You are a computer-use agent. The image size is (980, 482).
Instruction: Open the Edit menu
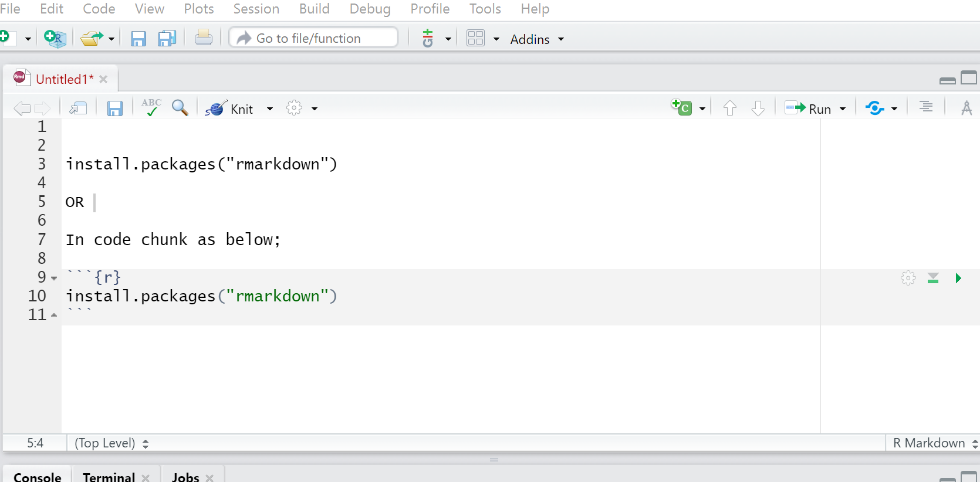click(x=52, y=9)
